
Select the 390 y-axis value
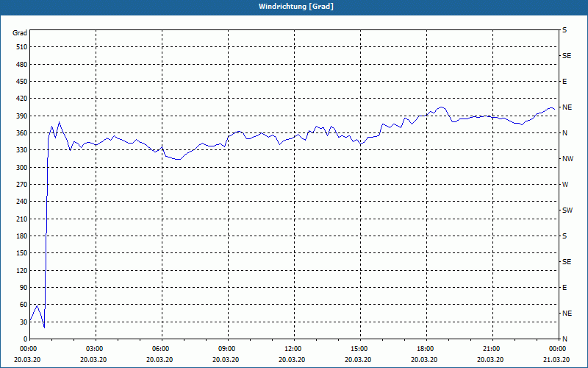[22, 116]
